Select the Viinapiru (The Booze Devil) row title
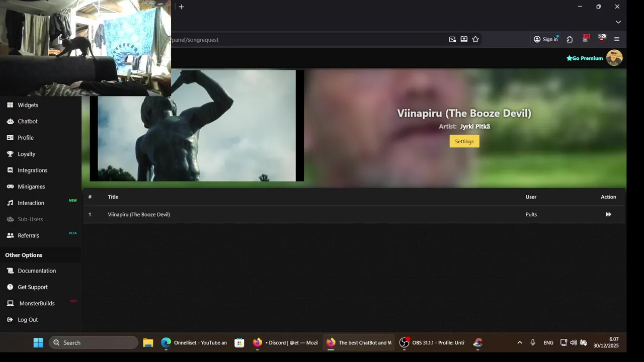Viewport: 644px width, 362px height. click(x=139, y=215)
